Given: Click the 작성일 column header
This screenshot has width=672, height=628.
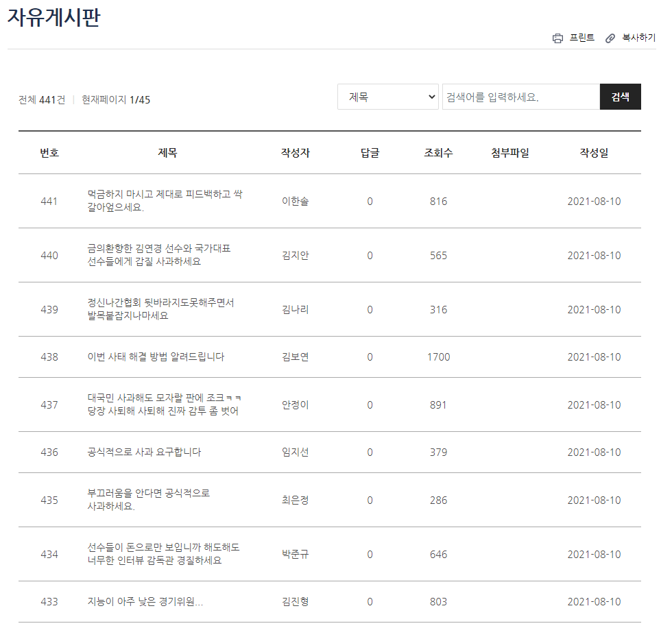Looking at the screenshot, I should (594, 152).
